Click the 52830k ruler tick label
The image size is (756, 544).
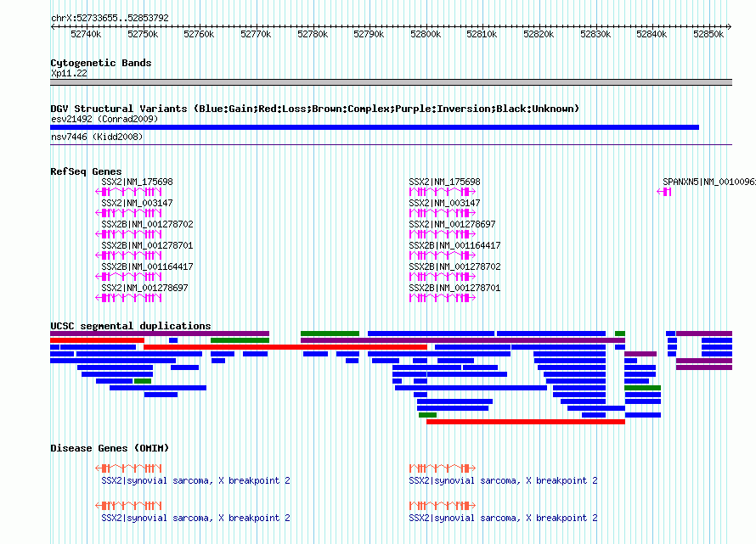(595, 34)
